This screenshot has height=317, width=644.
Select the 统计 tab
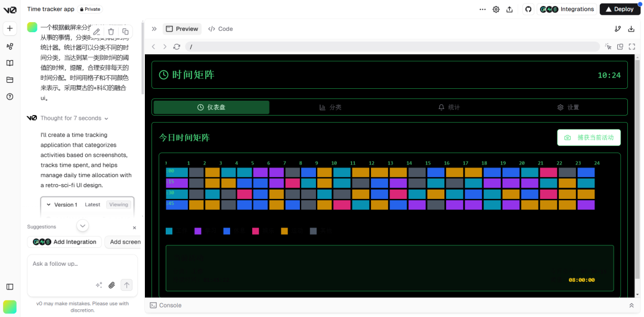(449, 107)
